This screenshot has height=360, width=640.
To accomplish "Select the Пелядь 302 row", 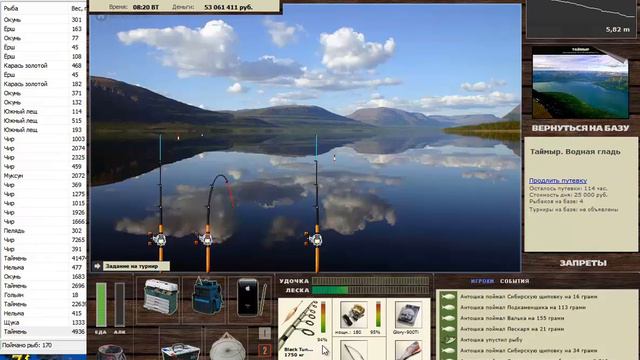I will click(x=43, y=231).
